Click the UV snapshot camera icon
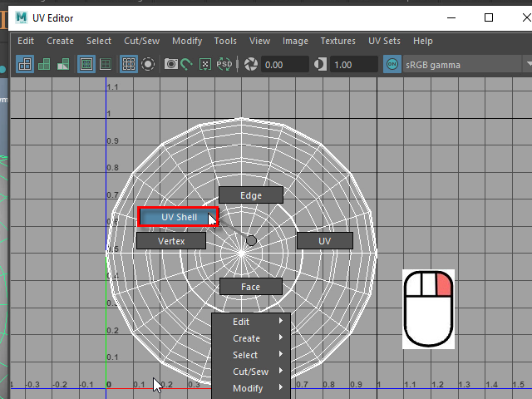 (170, 64)
